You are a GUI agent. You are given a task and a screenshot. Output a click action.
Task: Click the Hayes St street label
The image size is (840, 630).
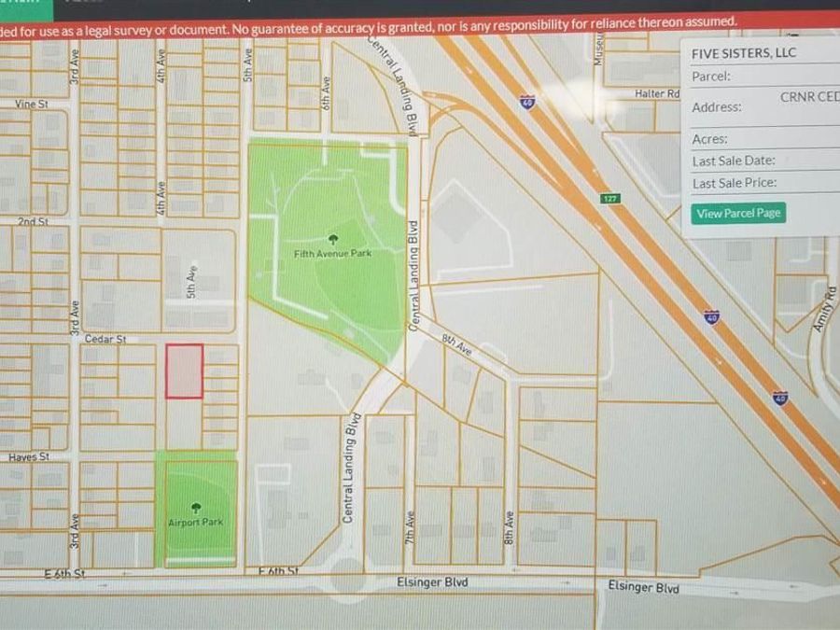[29, 457]
